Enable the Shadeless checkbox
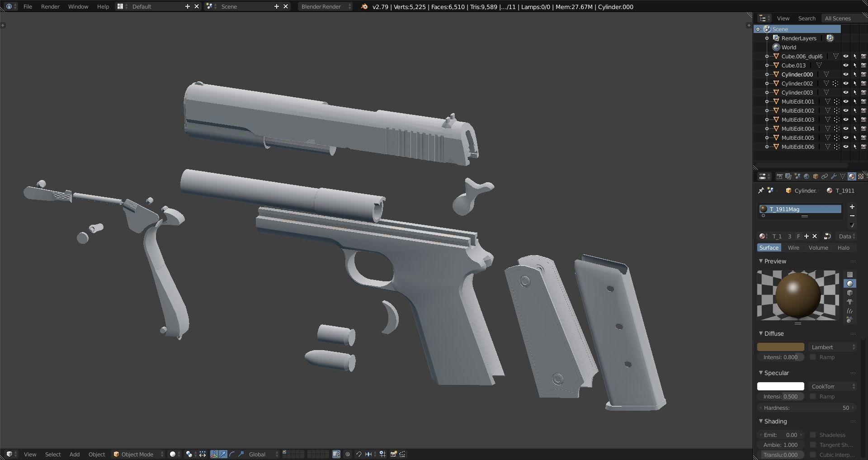Screen dimensions: 868x460 pos(813,435)
